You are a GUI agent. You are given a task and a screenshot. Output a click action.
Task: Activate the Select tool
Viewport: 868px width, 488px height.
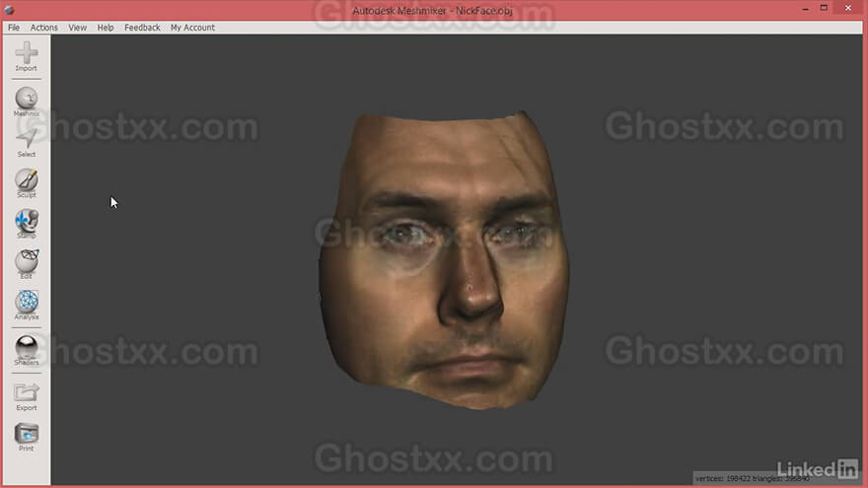pyautogui.click(x=26, y=143)
